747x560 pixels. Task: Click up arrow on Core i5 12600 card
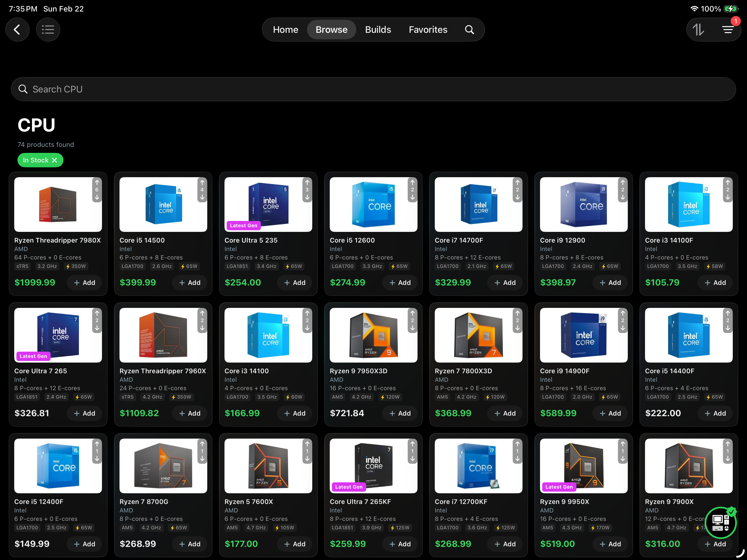(412, 182)
